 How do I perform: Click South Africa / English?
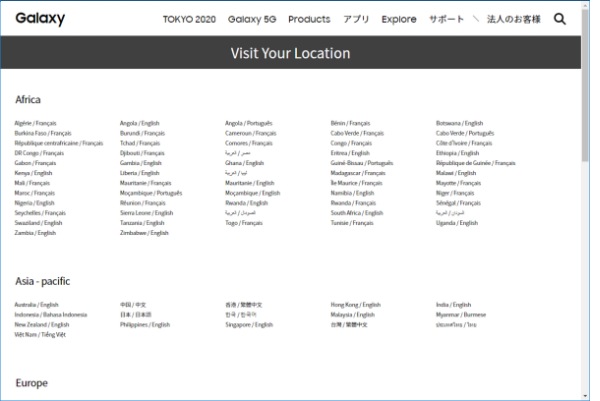(357, 213)
